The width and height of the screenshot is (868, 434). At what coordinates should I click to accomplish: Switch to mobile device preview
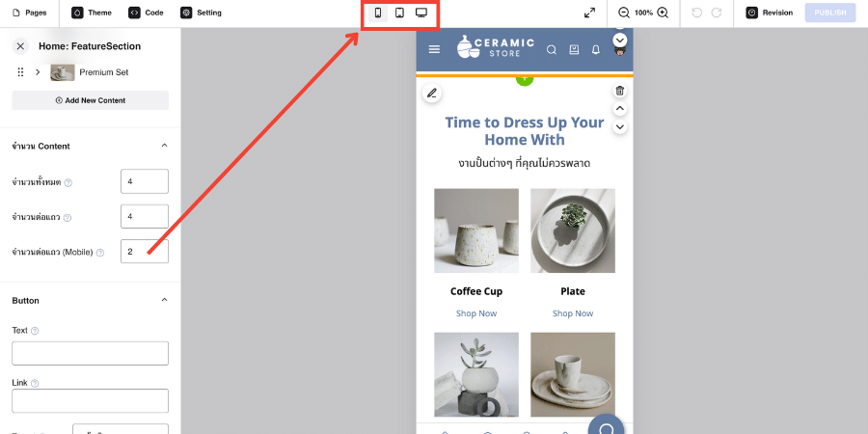377,13
